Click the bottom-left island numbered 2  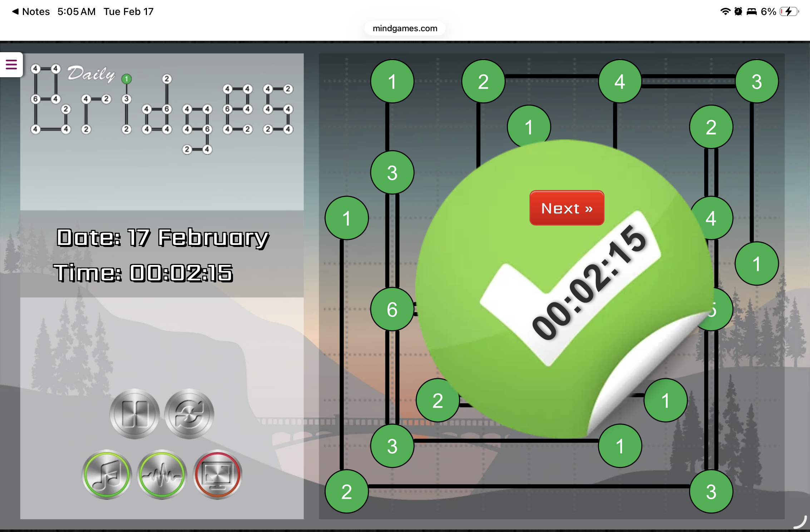[x=346, y=492]
